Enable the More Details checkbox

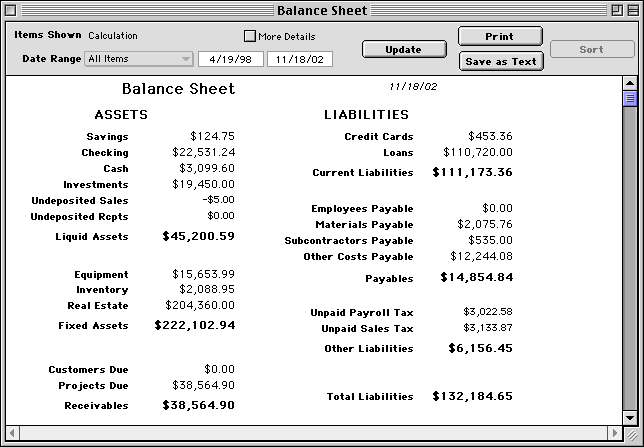[x=250, y=36]
